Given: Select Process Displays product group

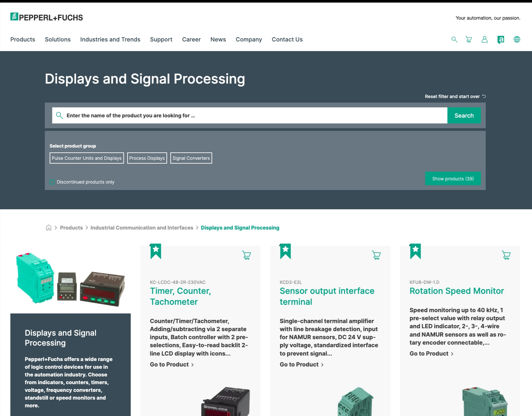Looking at the screenshot, I should (147, 158).
